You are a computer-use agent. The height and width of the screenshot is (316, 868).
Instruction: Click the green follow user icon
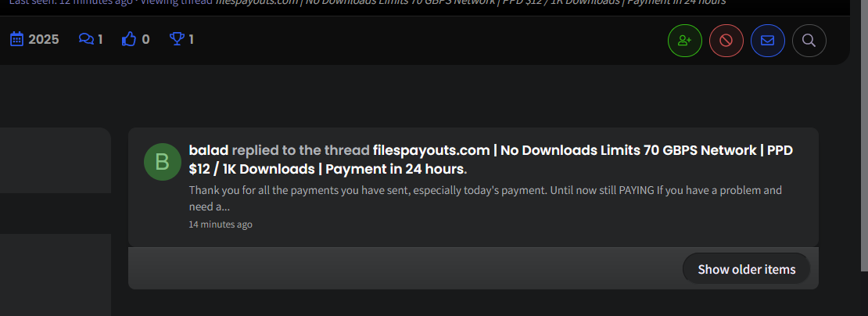click(685, 41)
